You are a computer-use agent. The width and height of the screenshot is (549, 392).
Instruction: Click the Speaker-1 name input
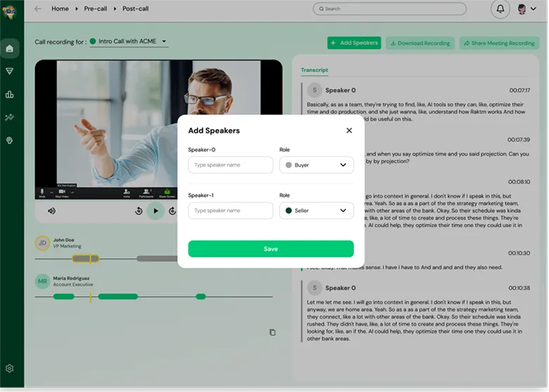pos(230,210)
